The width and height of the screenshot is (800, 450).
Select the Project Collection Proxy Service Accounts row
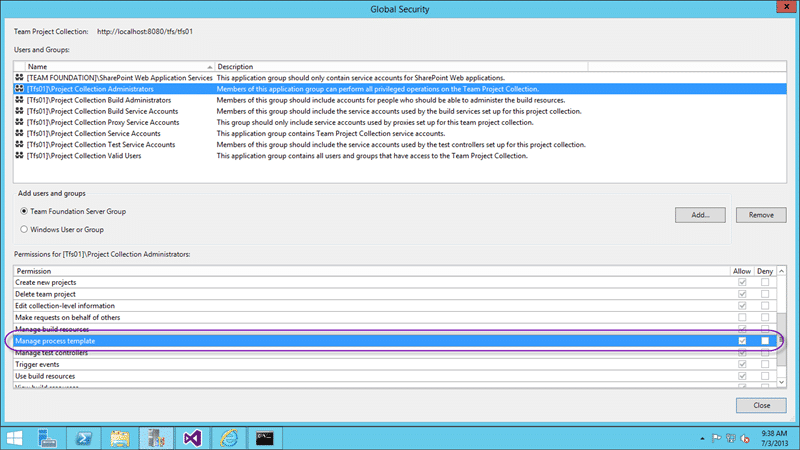400,122
